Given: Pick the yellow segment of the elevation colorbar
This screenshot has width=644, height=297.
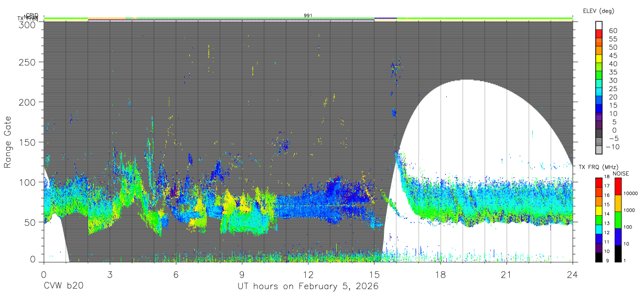Looking at the screenshot, I should coord(599,59).
